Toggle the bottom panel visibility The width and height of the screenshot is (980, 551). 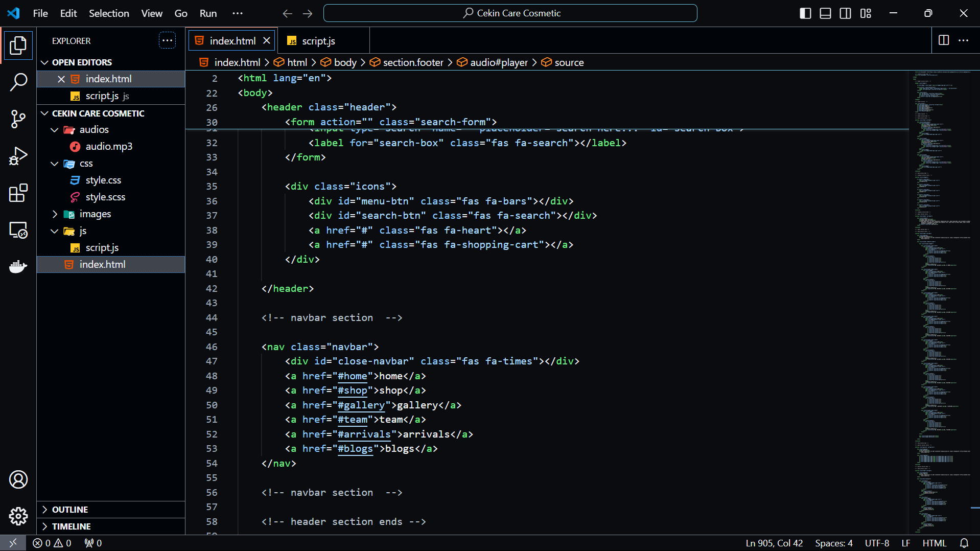pyautogui.click(x=825, y=13)
